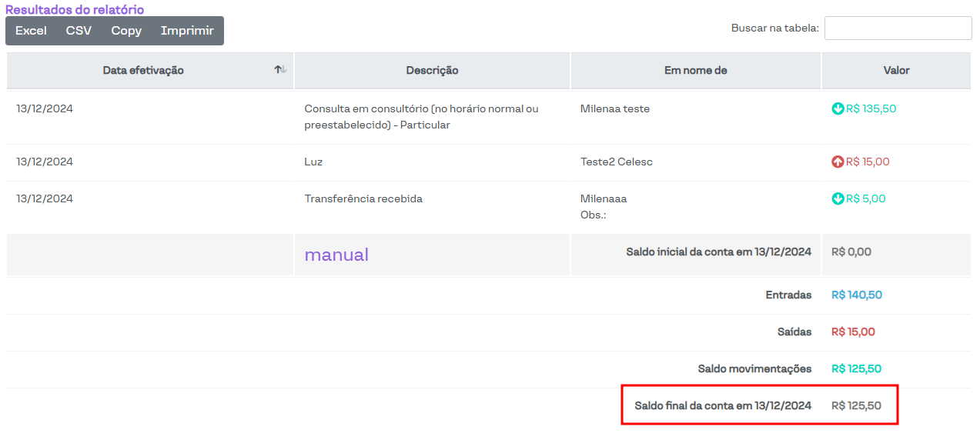Click the Teste2 Celesc name cell
Screen dimensions: 980x440
pos(616,162)
